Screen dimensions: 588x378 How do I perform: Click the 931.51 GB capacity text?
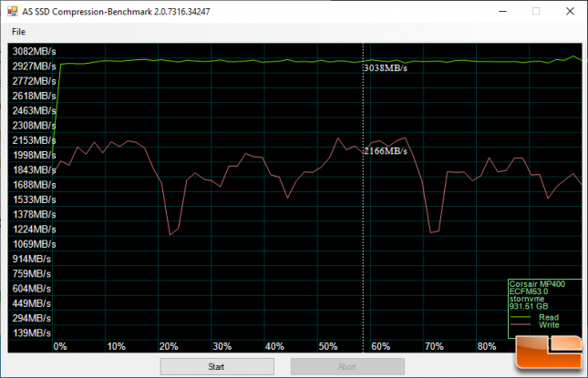click(x=529, y=306)
